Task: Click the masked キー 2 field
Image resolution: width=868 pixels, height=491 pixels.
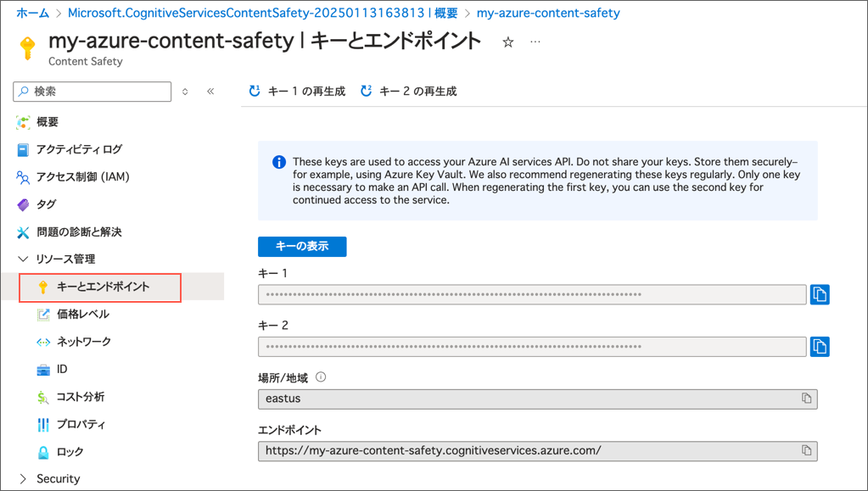Action: click(532, 347)
